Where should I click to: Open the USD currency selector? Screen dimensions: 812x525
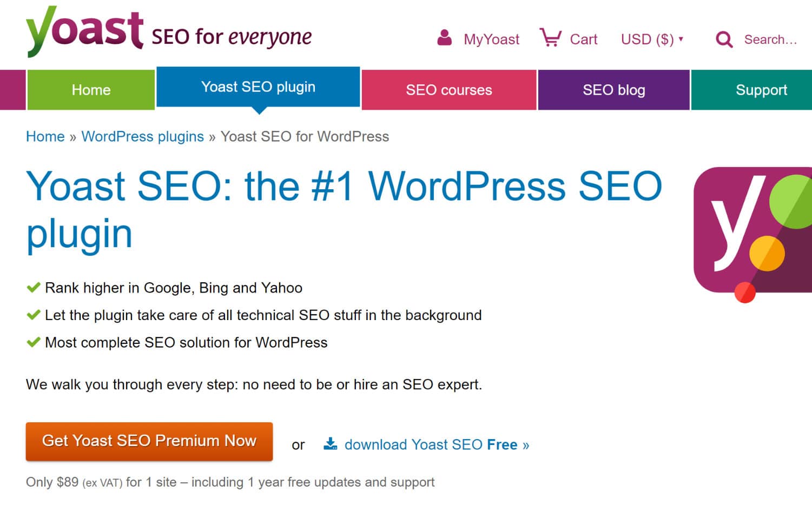click(647, 39)
